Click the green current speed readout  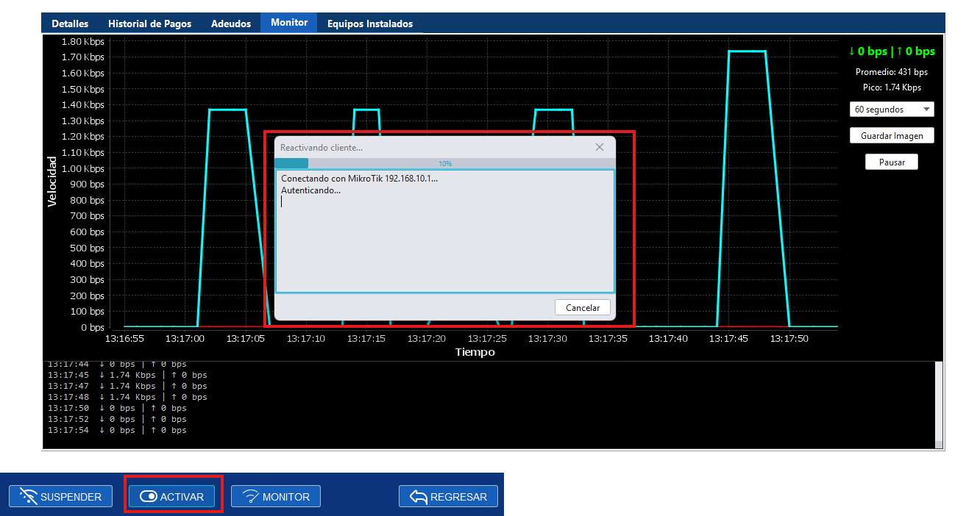pyautogui.click(x=891, y=51)
